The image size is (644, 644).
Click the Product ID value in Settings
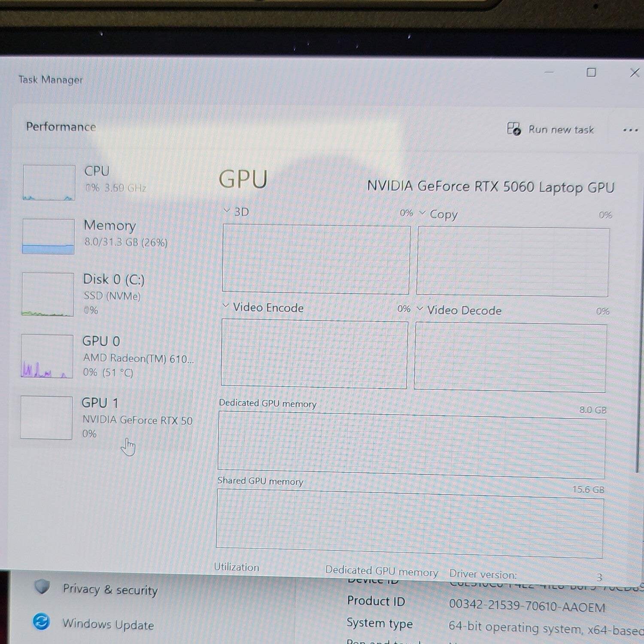pos(527,606)
